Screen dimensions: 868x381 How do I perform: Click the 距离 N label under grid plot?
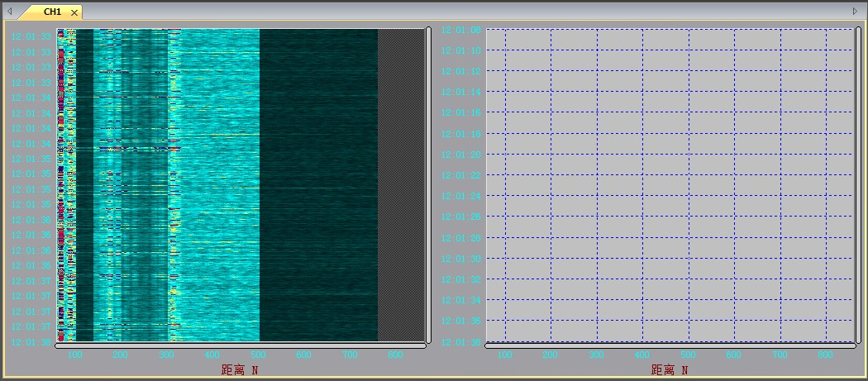pyautogui.click(x=670, y=369)
